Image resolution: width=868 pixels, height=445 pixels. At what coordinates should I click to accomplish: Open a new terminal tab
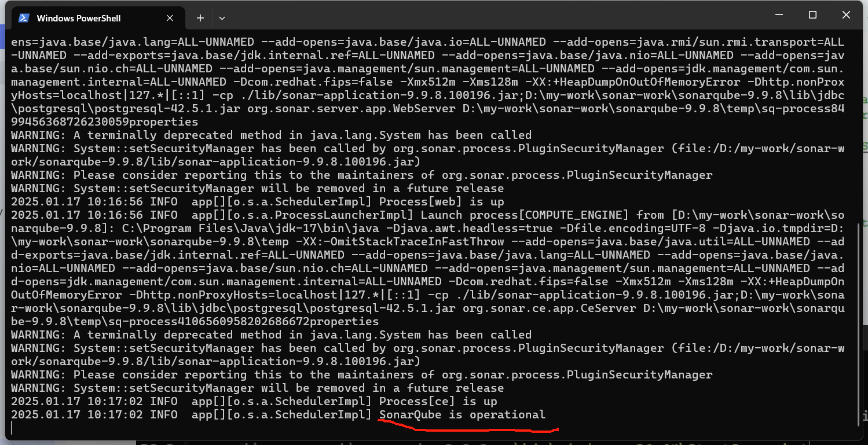200,18
